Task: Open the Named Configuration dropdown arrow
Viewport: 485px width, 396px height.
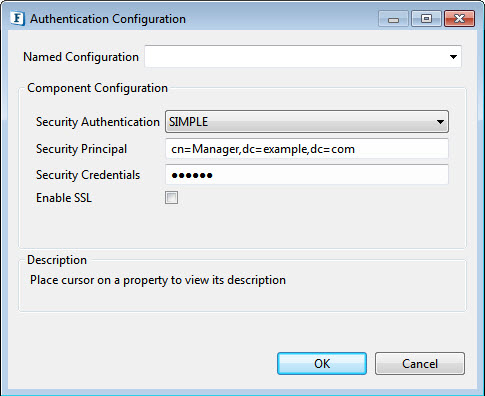Action: (x=453, y=57)
